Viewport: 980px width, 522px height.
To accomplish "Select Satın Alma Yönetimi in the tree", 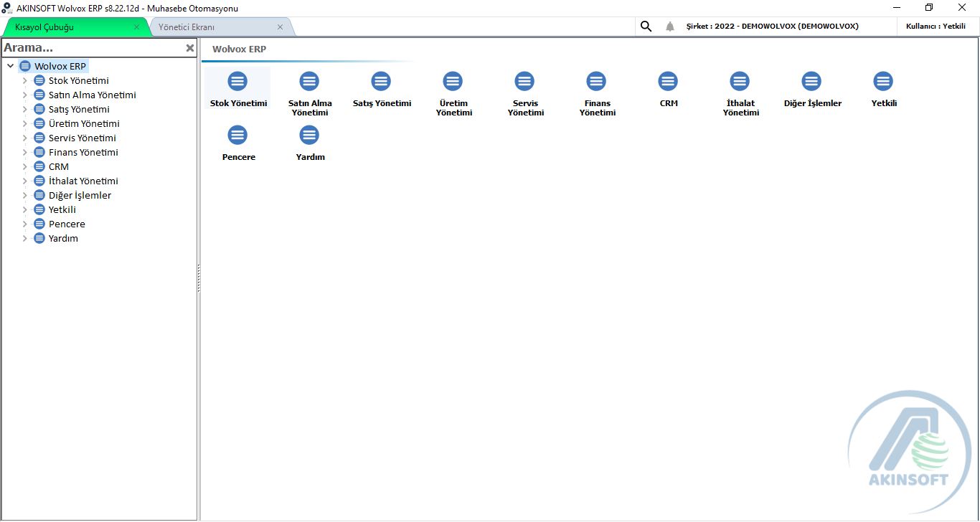I will pos(93,95).
